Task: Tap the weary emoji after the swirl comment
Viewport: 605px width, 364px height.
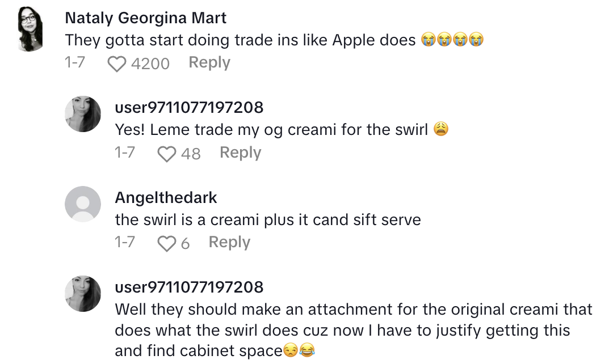Action: (x=440, y=129)
